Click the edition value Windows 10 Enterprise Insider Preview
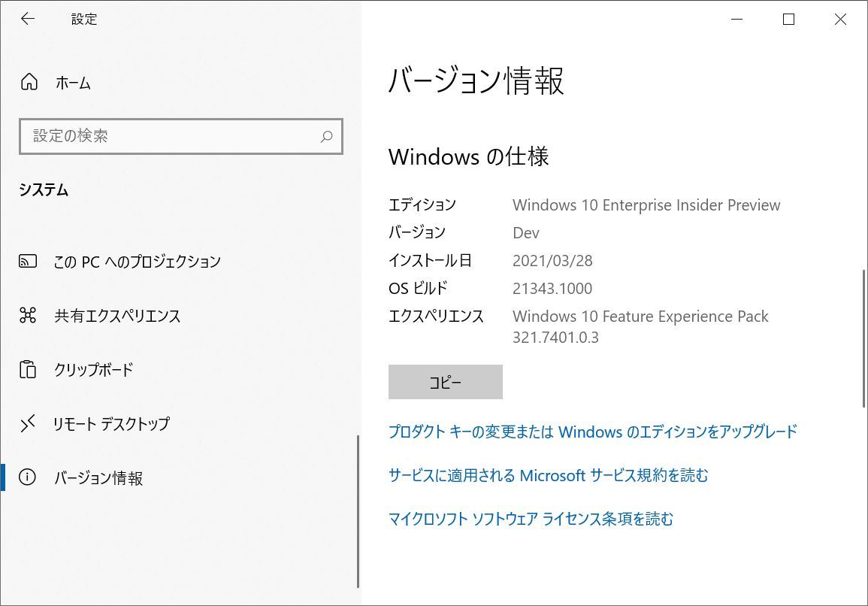The height and width of the screenshot is (606, 868). click(x=646, y=205)
